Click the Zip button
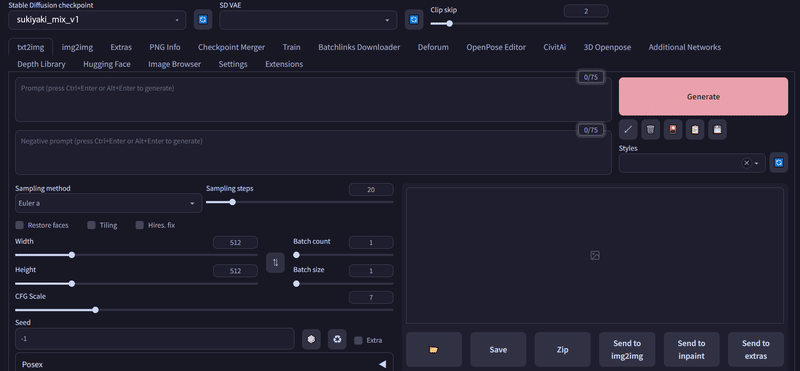Viewport: 800px width, 371px height. coord(562,349)
